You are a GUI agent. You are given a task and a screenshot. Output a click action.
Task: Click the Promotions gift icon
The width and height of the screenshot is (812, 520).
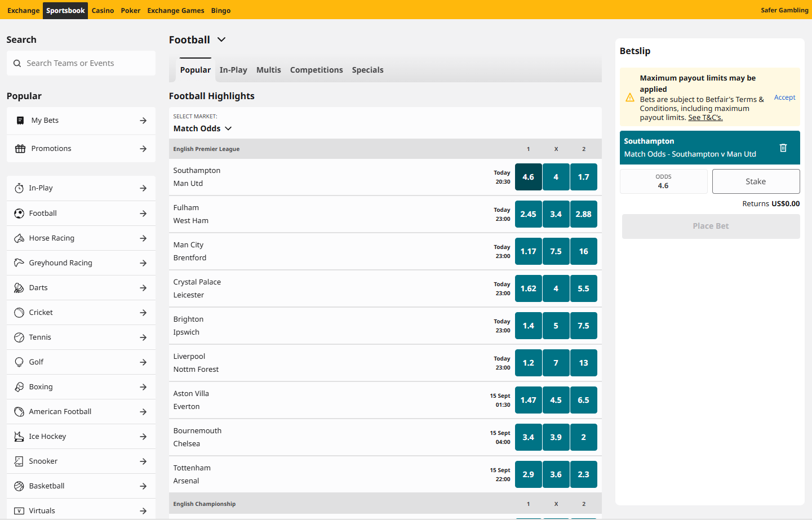pyautogui.click(x=20, y=149)
